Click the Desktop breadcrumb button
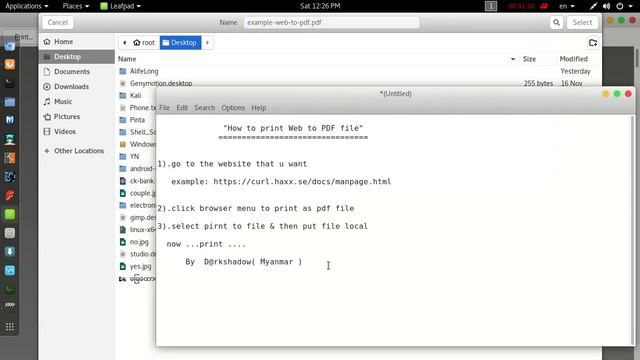This screenshot has height=360, width=640. [180, 42]
